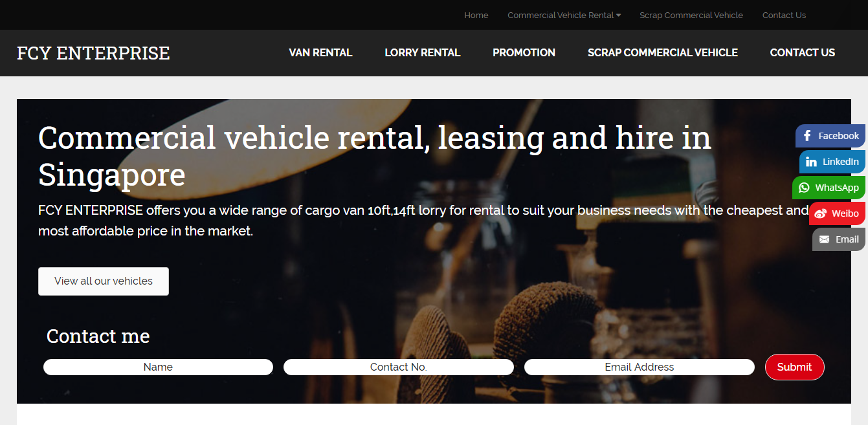Viewport: 868px width, 425px height.
Task: Select CONTACT US in the main navigation
Action: click(x=803, y=53)
